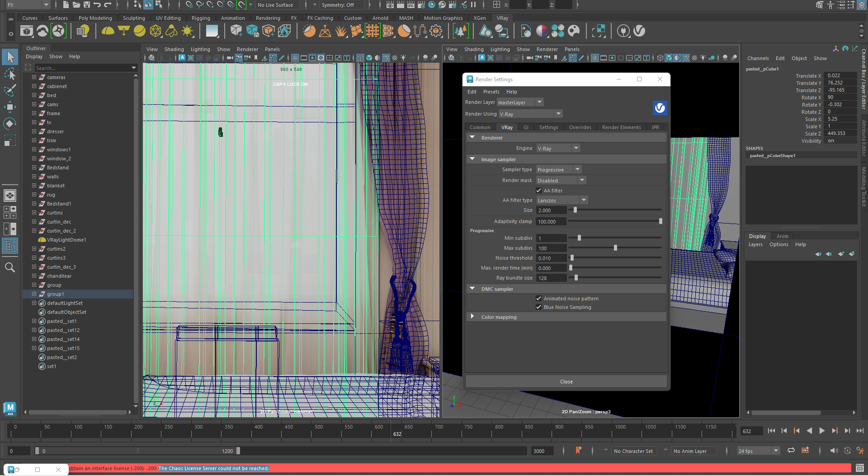The width and height of the screenshot is (868, 476).
Task: Go to end of playback range
Action: coord(860,431)
